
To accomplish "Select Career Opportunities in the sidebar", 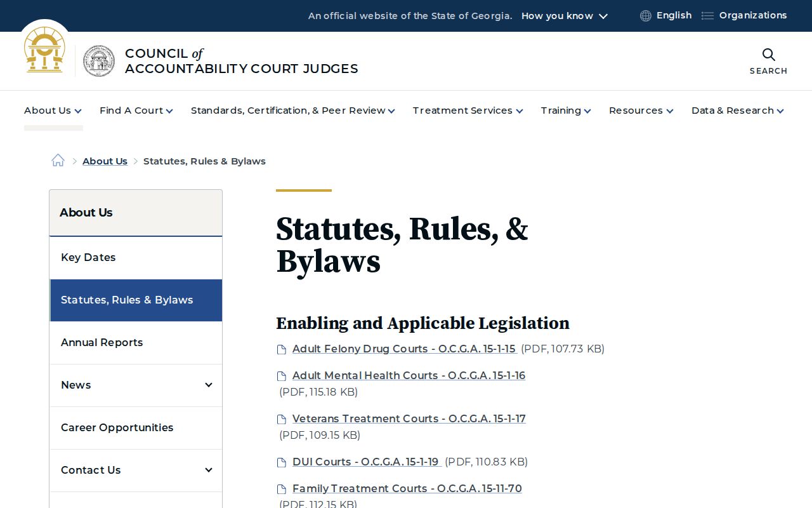I will coord(136,428).
